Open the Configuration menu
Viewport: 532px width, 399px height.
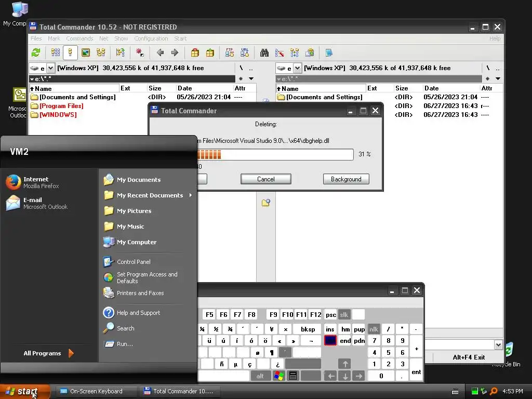pyautogui.click(x=151, y=38)
